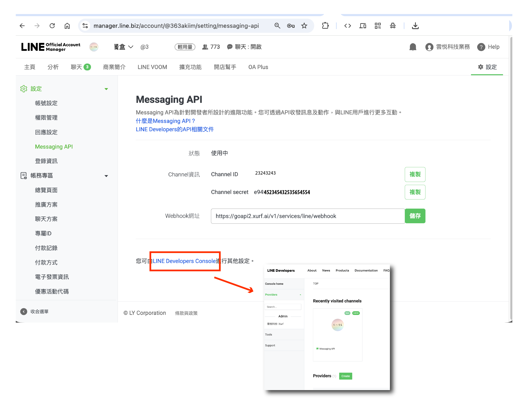Open 付款記錄 in the sidebar
532x416 pixels.
[46, 248]
